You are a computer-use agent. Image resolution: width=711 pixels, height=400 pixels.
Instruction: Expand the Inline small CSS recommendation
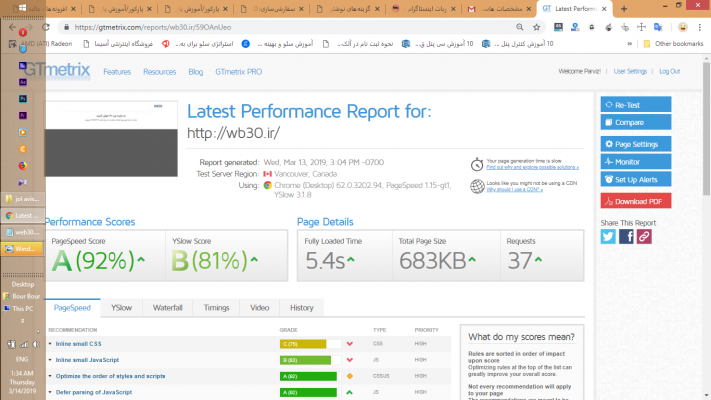click(78, 344)
